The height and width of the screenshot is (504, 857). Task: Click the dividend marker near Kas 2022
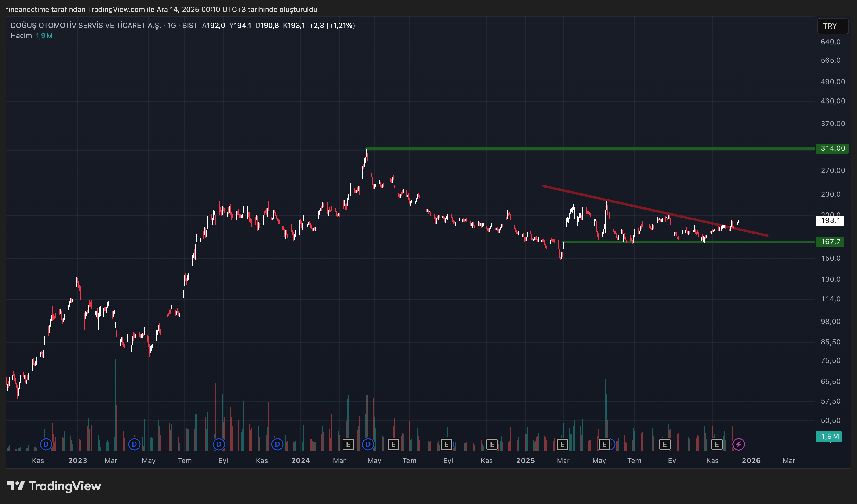tap(46, 444)
